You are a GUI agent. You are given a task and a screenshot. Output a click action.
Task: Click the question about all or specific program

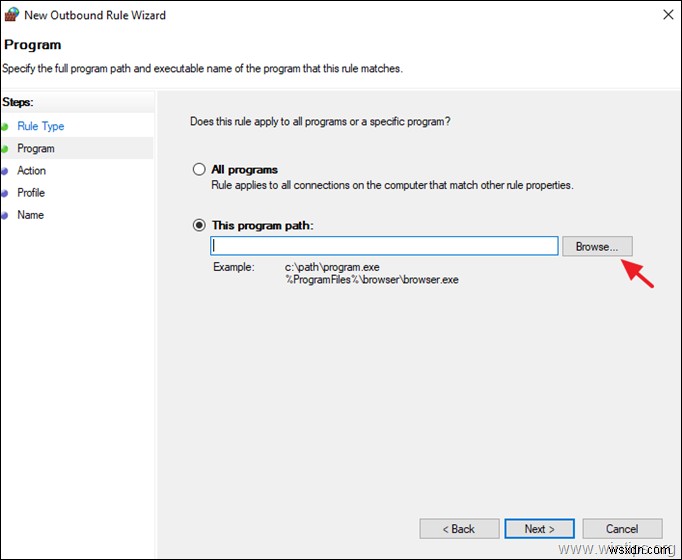320,121
